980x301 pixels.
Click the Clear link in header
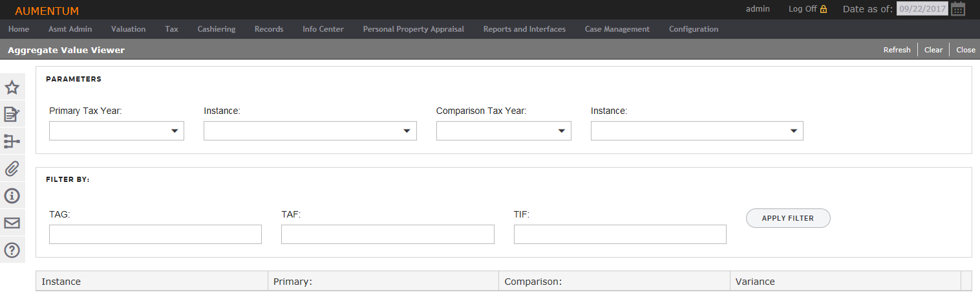coord(933,50)
